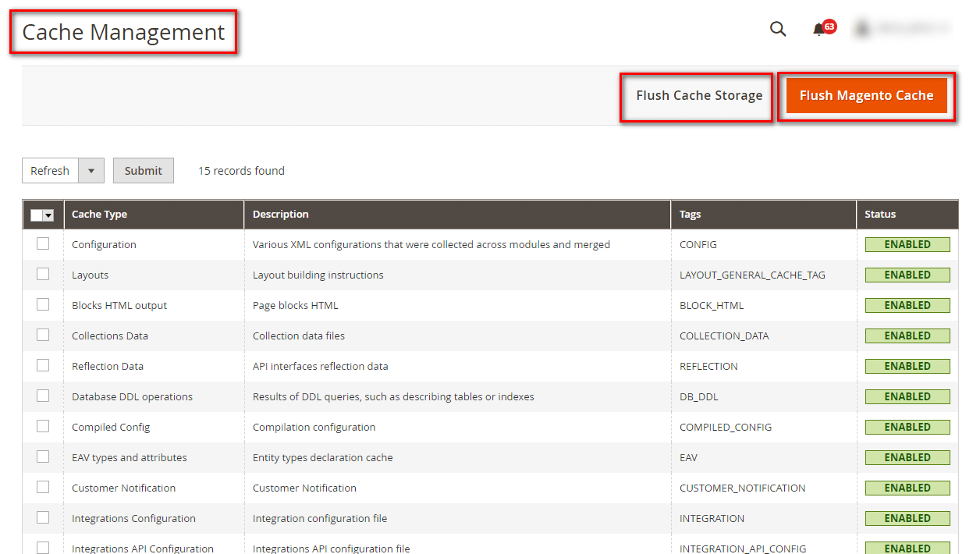This screenshot has width=980, height=554.
Task: Open the admin search magnifier icon
Action: coord(778,28)
